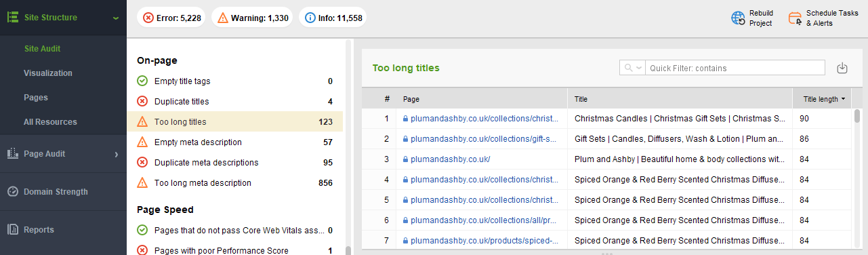Click the Quick Filter input field
Viewport: 868px width, 255px height.
click(x=735, y=68)
